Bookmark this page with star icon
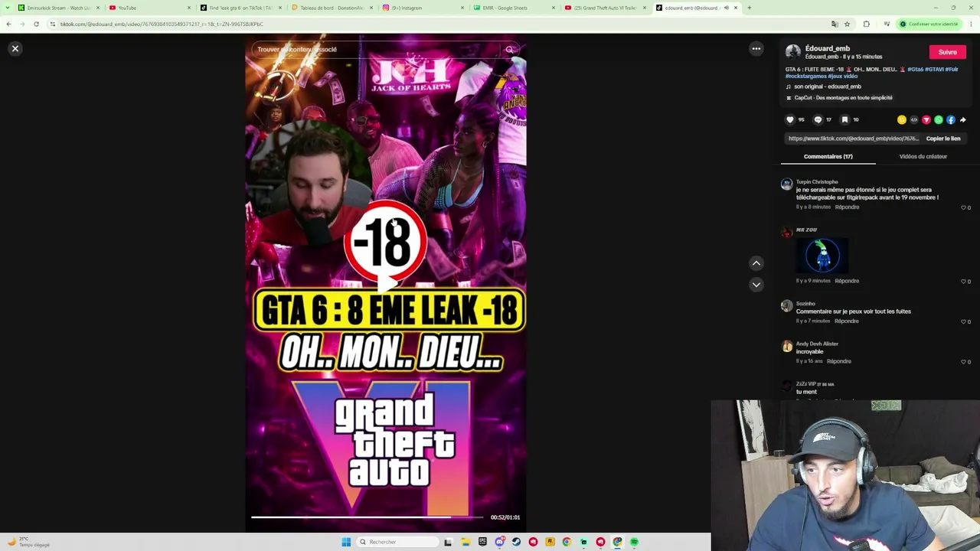 click(x=847, y=24)
